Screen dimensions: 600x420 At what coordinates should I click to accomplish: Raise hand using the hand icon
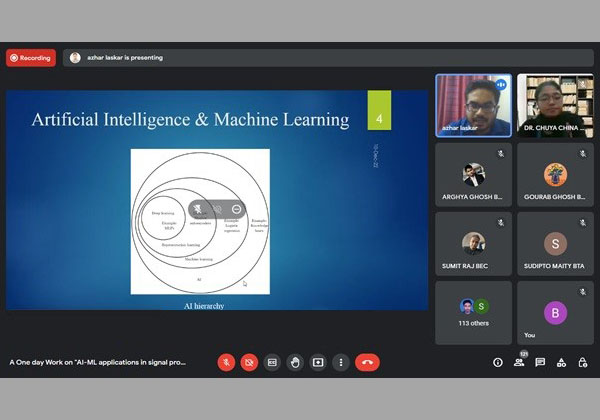point(295,362)
